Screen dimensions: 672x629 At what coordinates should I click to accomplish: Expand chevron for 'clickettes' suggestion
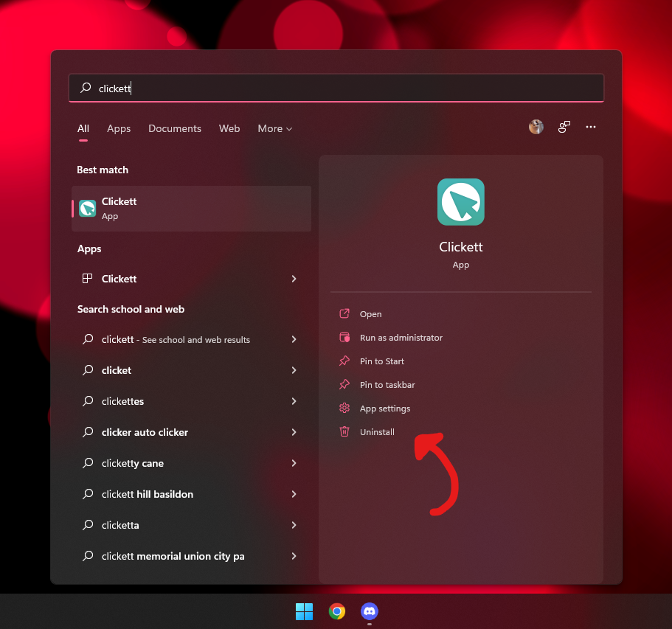[x=294, y=401]
